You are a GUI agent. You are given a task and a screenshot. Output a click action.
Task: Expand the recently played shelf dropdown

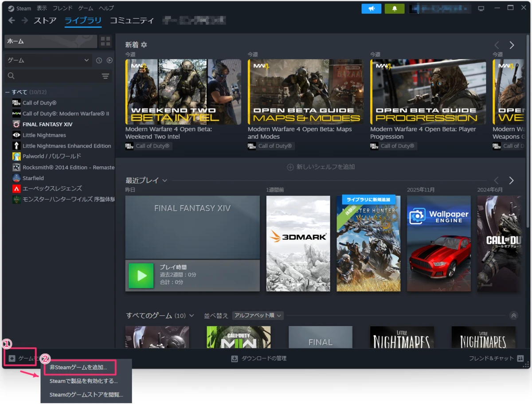pyautogui.click(x=165, y=180)
